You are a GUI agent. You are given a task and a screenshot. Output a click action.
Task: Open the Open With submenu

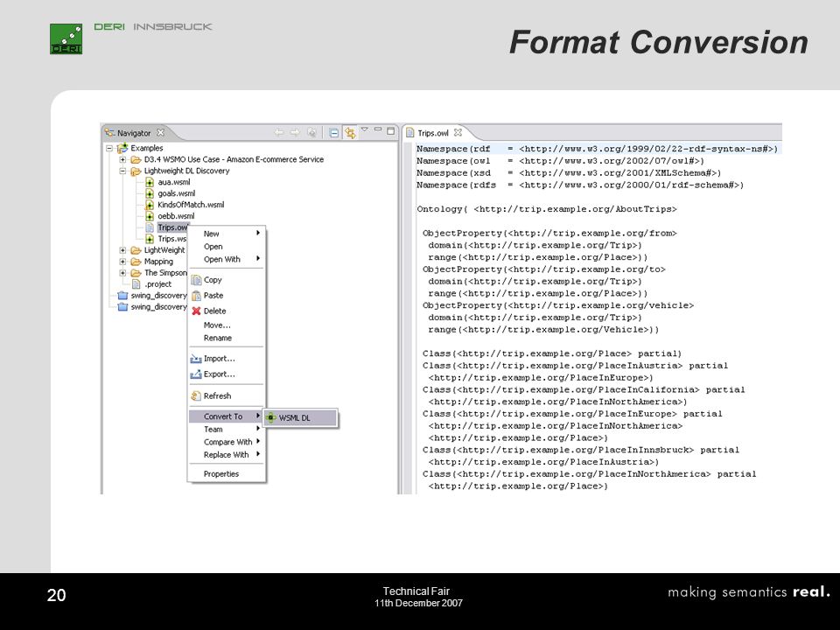pos(227,259)
